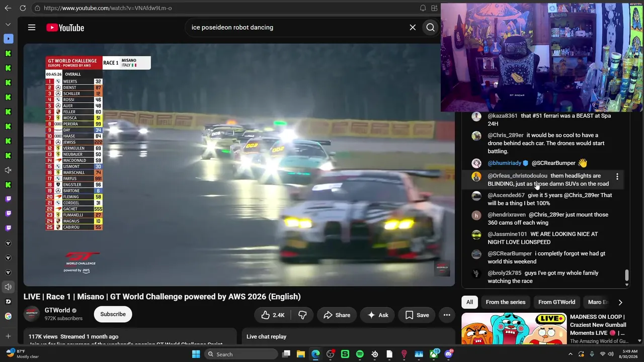Viewport: 644px width, 362px height.
Task: Switch to the Google tab in sidebar
Action: click(8, 316)
